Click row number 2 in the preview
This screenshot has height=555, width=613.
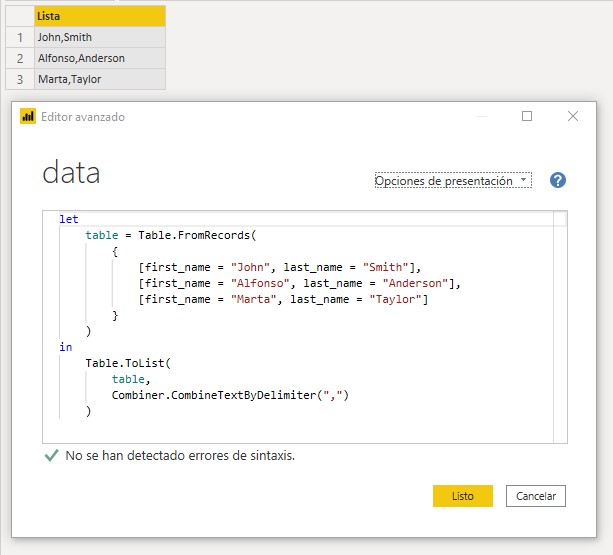click(x=20, y=58)
